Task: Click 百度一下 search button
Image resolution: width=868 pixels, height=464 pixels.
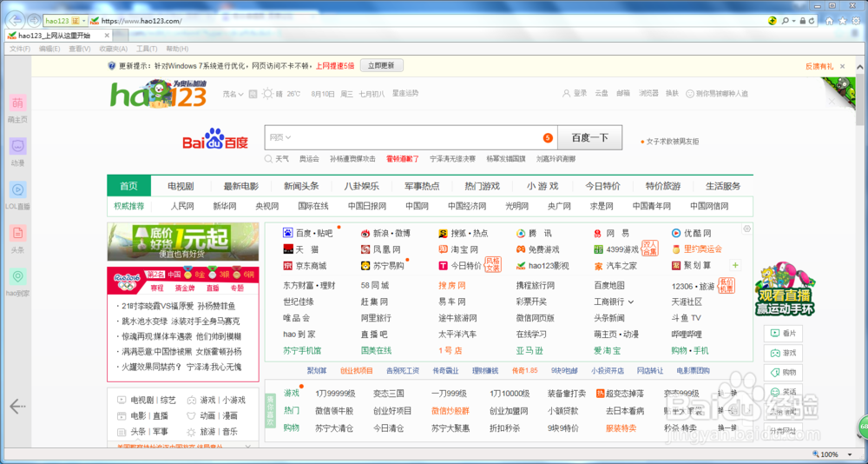Action: click(589, 137)
